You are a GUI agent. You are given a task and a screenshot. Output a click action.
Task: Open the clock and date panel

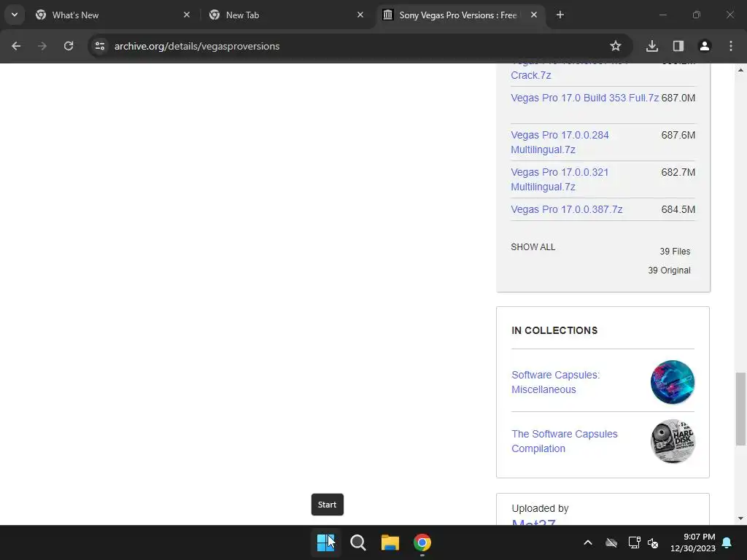tap(693, 542)
